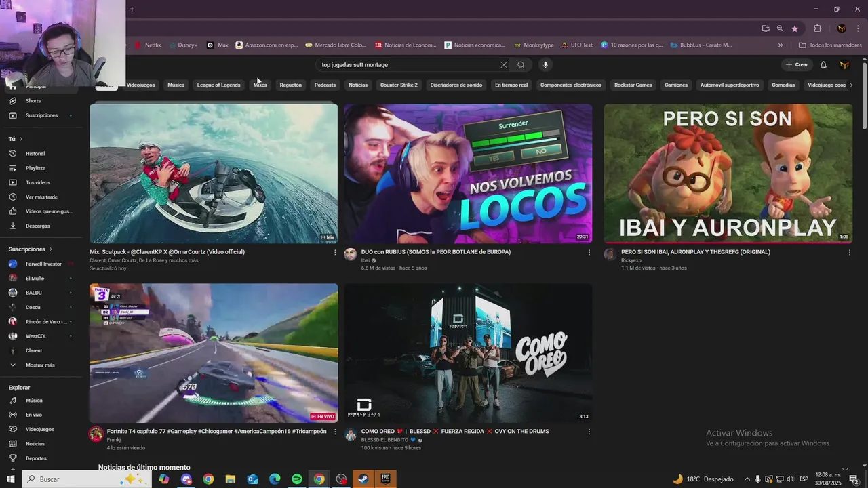Select League of Legends chip
This screenshot has height=488, width=868.
pyautogui.click(x=218, y=85)
